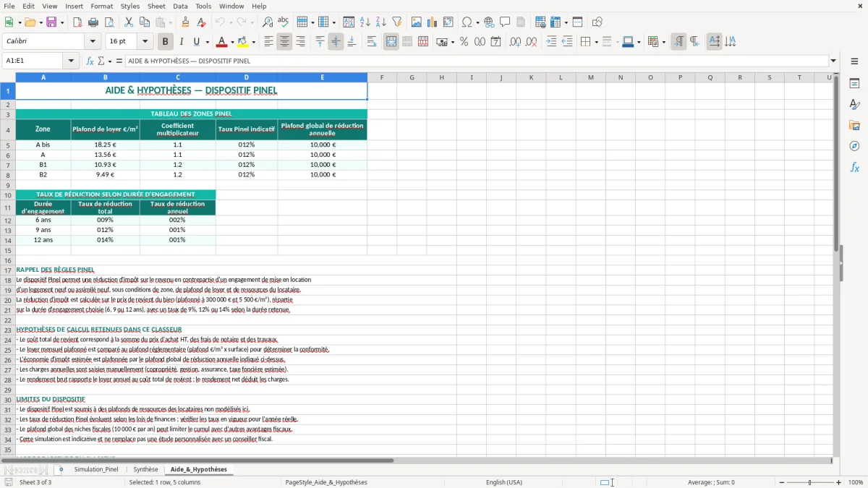The width and height of the screenshot is (868, 488).
Task: Click the yellow Background Color button
Action: point(243,42)
